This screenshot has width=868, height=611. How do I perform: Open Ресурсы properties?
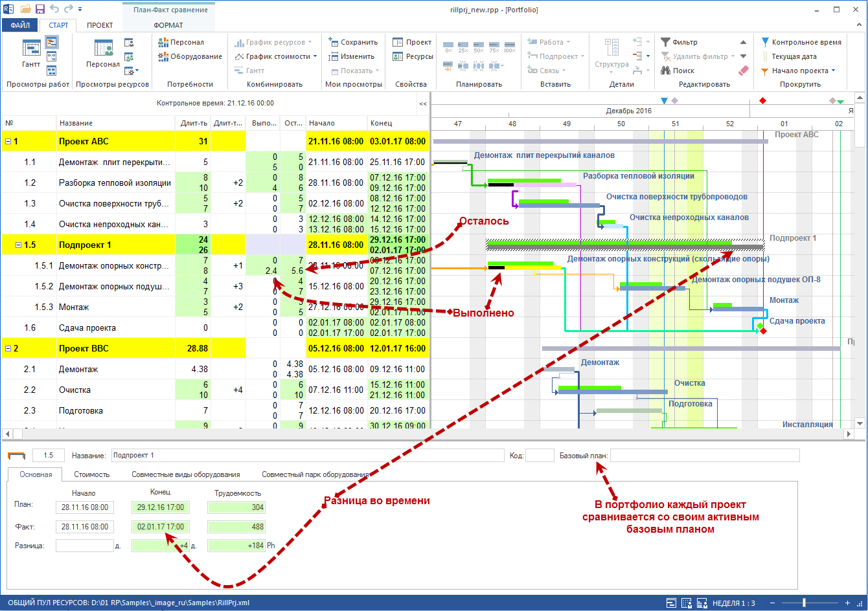tap(413, 56)
